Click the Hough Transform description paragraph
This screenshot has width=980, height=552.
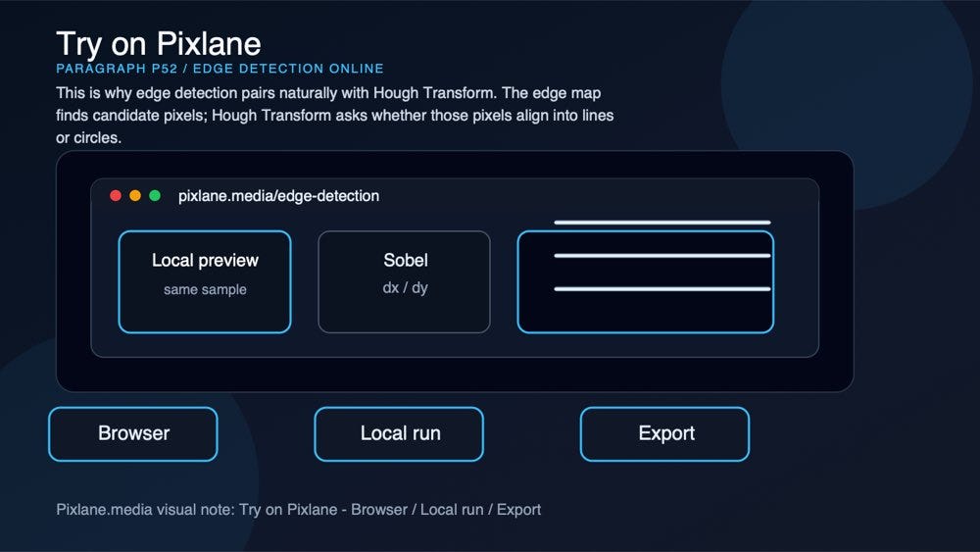click(335, 116)
